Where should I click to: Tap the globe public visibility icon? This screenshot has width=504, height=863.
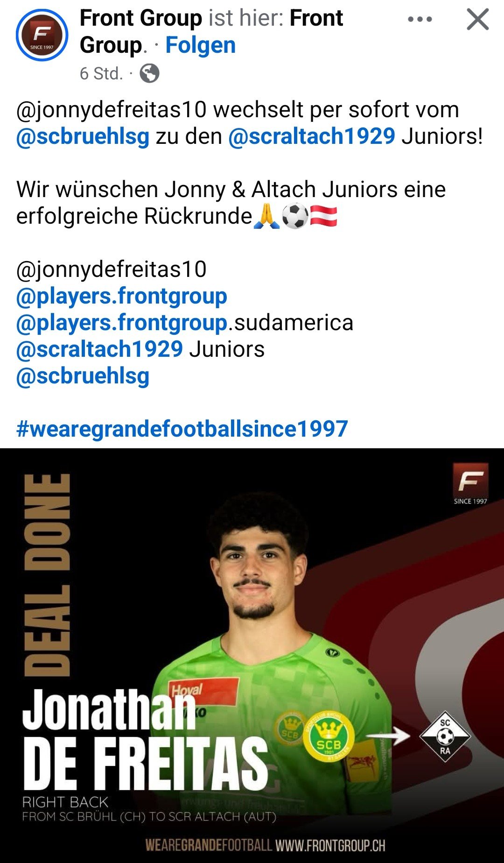(x=149, y=73)
